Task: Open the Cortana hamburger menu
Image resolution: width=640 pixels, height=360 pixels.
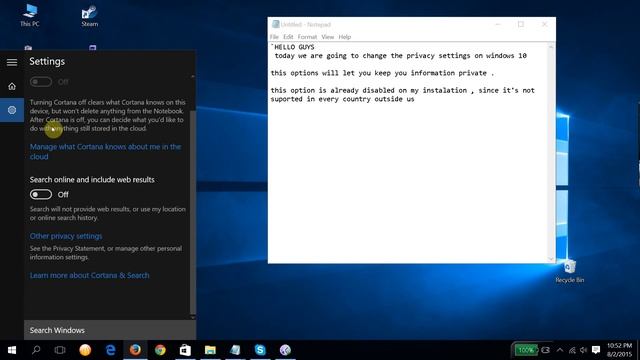Action: pyautogui.click(x=12, y=62)
